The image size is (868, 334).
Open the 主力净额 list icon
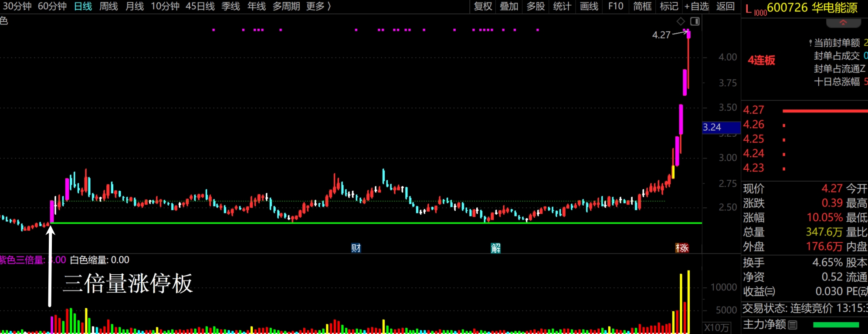tap(793, 325)
